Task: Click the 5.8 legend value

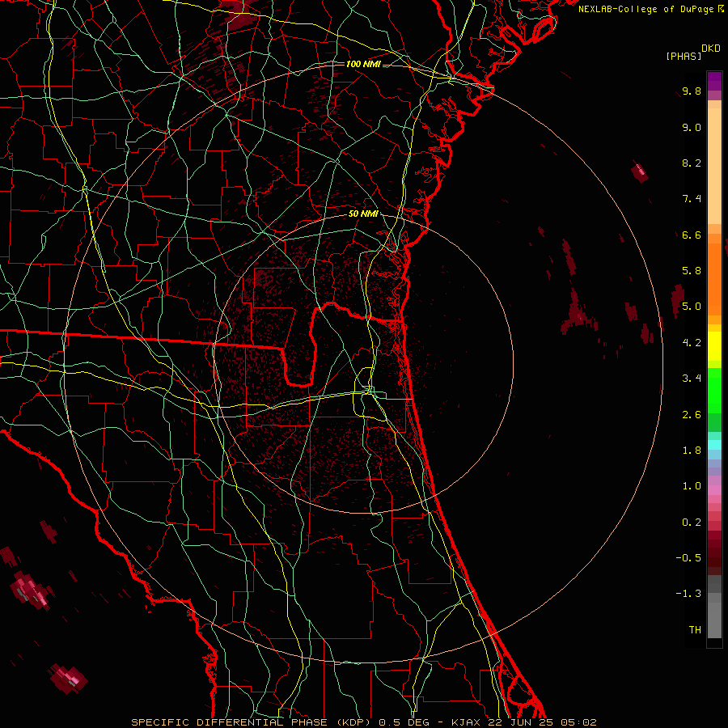Action: tap(692, 271)
